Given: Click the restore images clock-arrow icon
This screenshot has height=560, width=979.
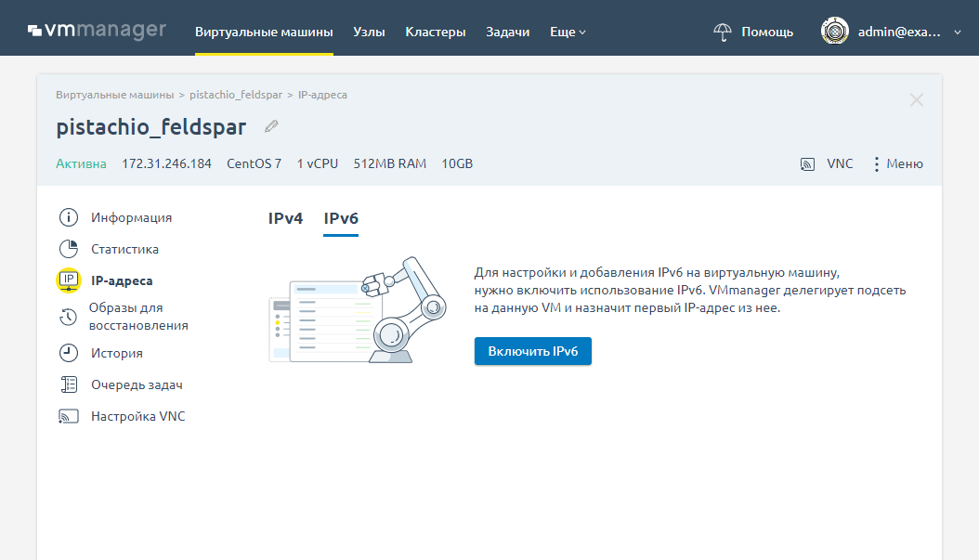Looking at the screenshot, I should click(x=68, y=317).
